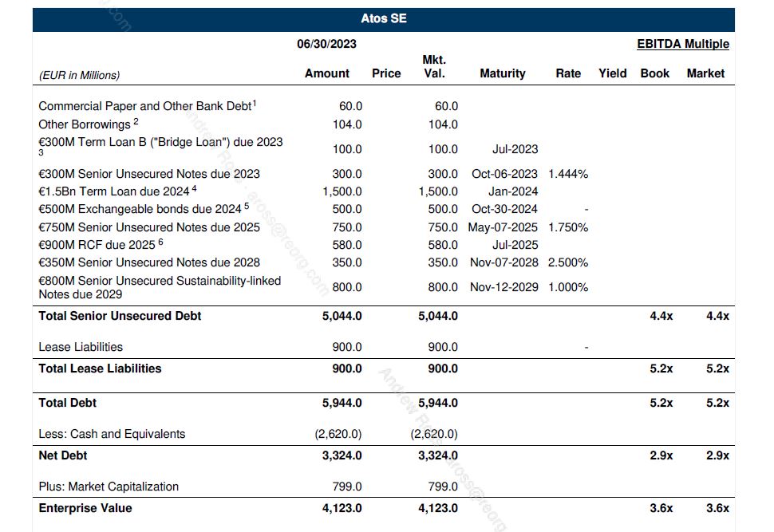Select €800M Sustainability-linked Notes due 2029 label
The image size is (774, 532).
click(160, 287)
